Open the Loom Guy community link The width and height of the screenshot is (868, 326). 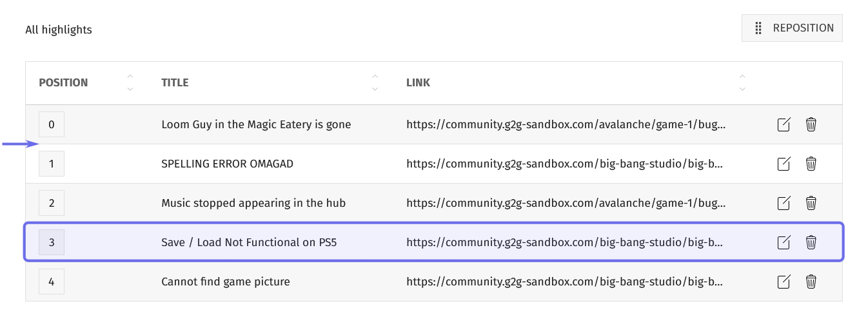pos(566,124)
